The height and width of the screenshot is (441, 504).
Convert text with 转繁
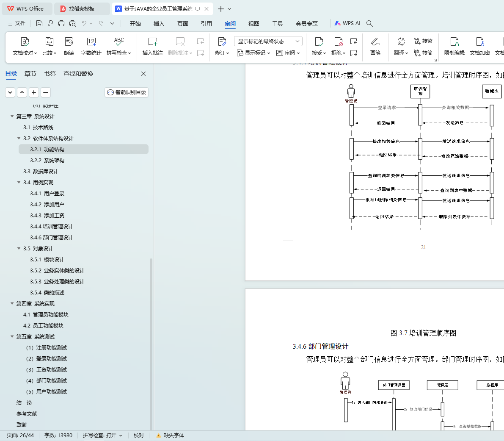point(423,41)
